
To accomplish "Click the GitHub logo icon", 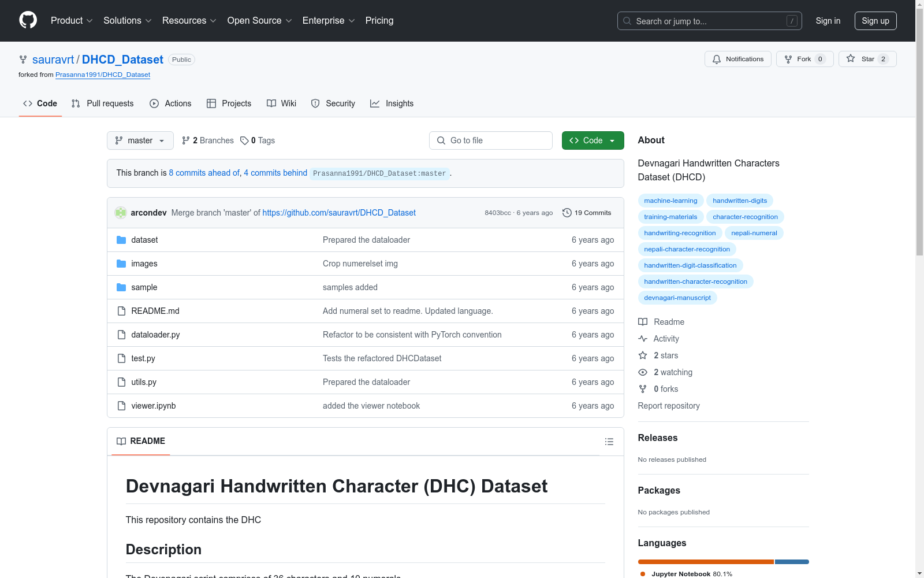I will (x=28, y=20).
